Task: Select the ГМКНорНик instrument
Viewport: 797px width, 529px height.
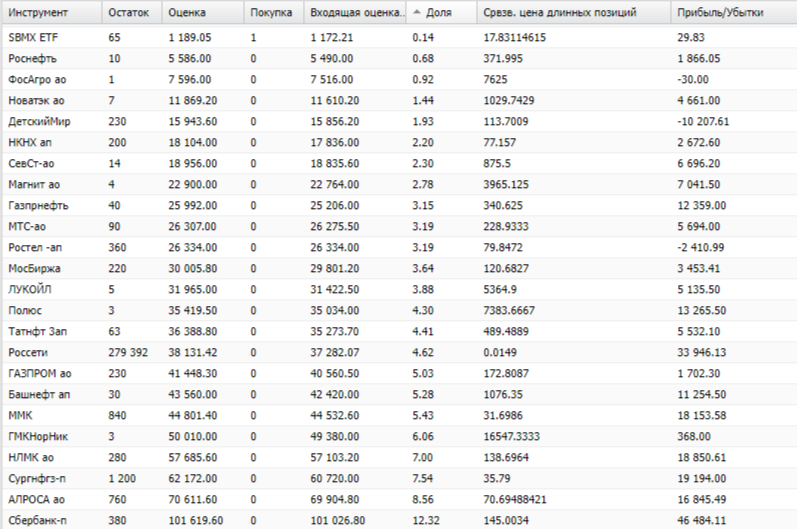Action: (38, 437)
